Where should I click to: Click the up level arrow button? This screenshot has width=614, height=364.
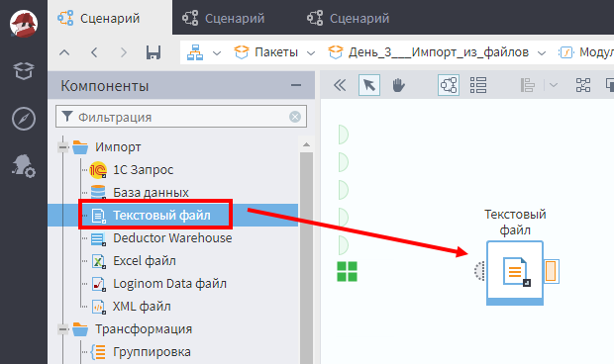(64, 52)
